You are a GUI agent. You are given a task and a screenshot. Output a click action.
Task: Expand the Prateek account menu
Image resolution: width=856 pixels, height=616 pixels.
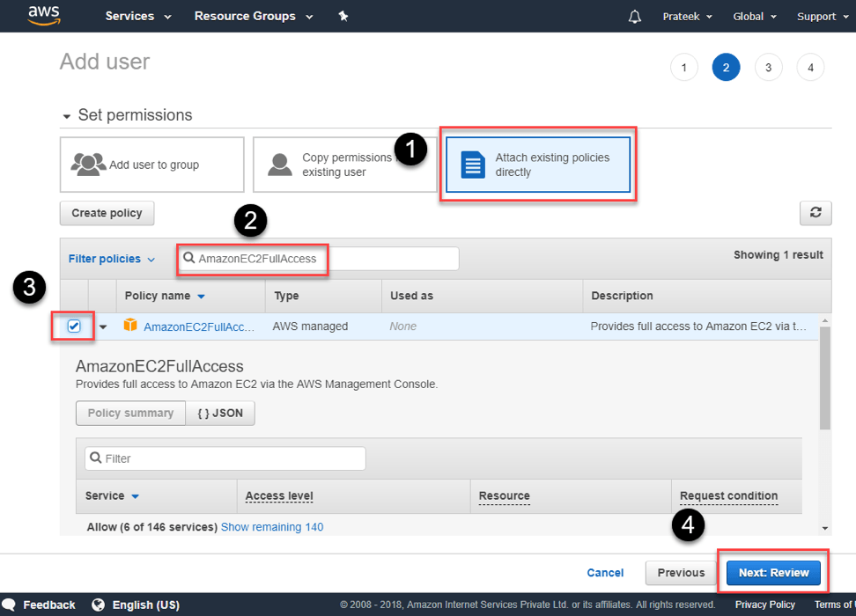[x=687, y=17]
